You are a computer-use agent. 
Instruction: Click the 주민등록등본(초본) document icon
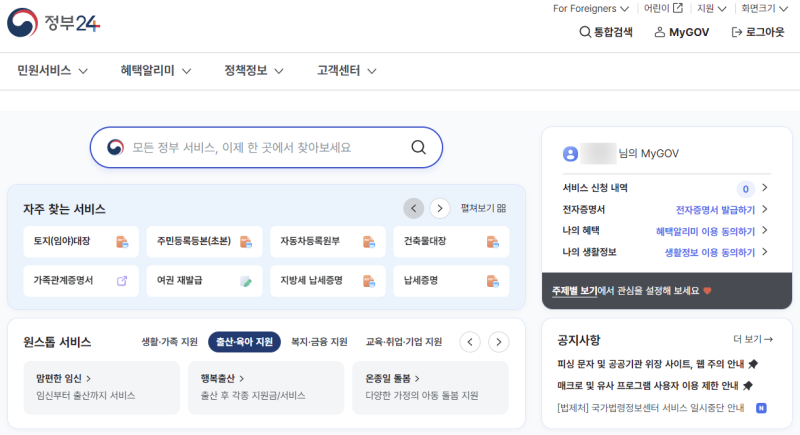coord(246,242)
